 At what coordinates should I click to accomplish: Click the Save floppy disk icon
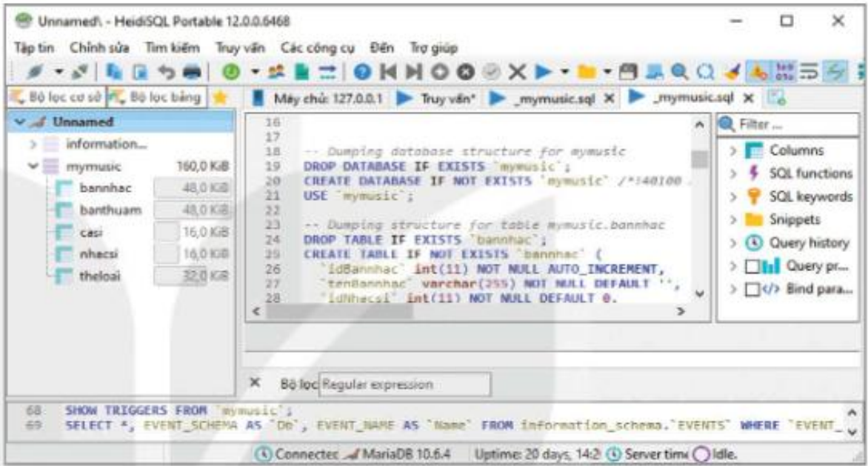(x=628, y=72)
